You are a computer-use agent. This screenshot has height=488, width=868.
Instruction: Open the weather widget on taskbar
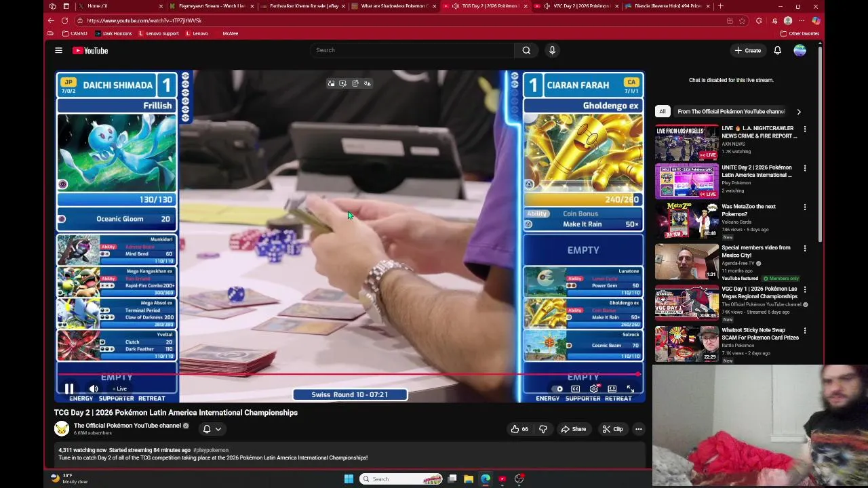point(69,479)
